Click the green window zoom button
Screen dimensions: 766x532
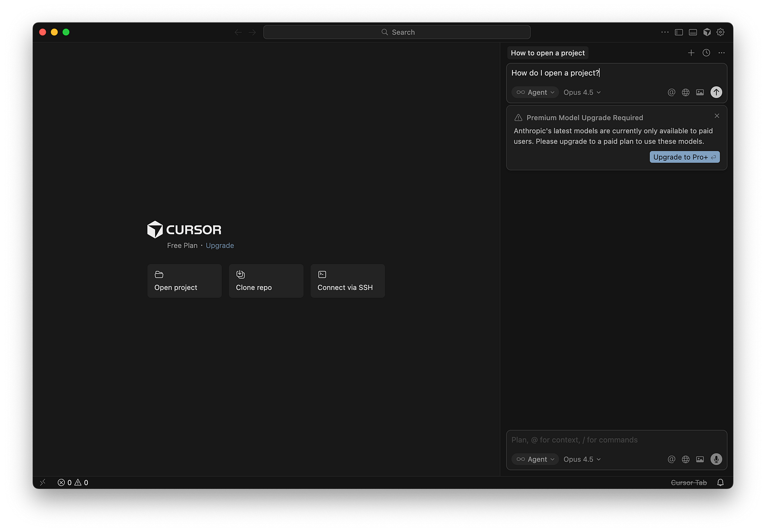pyautogui.click(x=66, y=32)
